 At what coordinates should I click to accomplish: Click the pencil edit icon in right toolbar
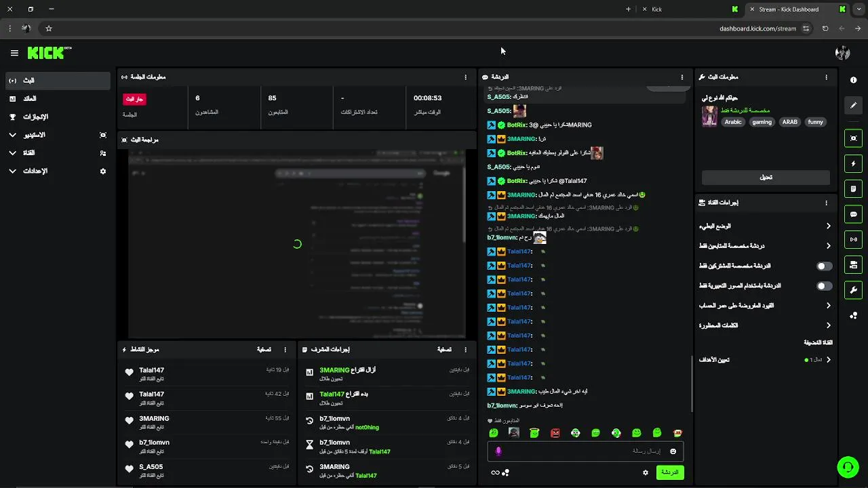[853, 105]
